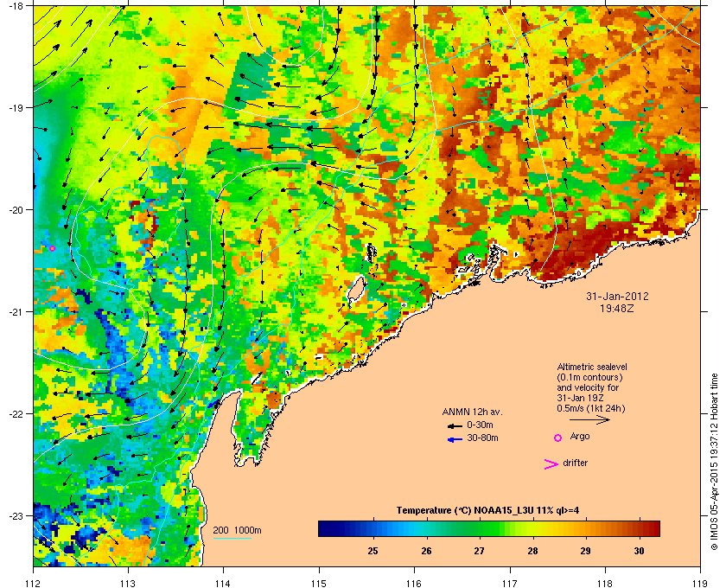Click the 'ANMN 12h av.' legend heading

click(472, 412)
